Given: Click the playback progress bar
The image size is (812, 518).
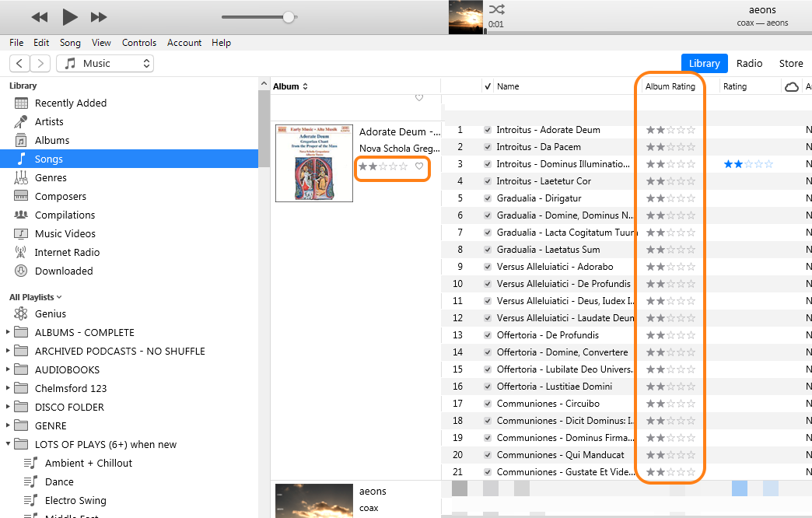Looking at the screenshot, I should (x=647, y=33).
